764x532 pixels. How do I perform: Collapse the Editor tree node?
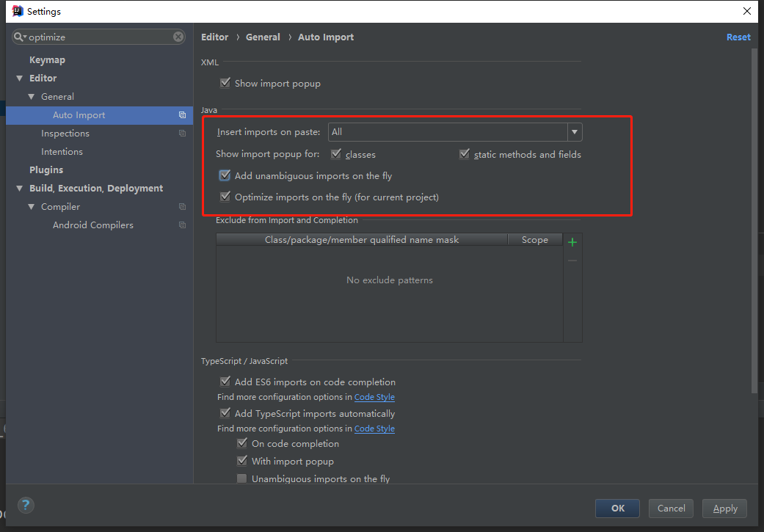point(20,79)
